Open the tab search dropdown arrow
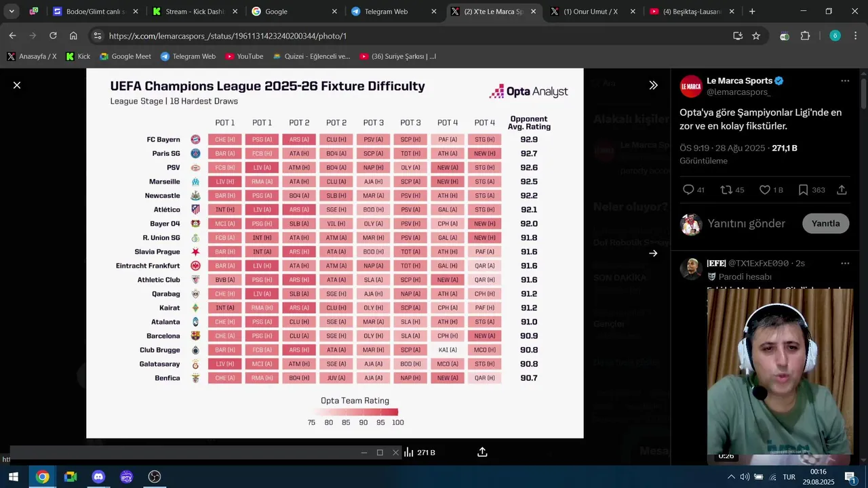Screen dimensions: 868x488 tap(12, 12)
